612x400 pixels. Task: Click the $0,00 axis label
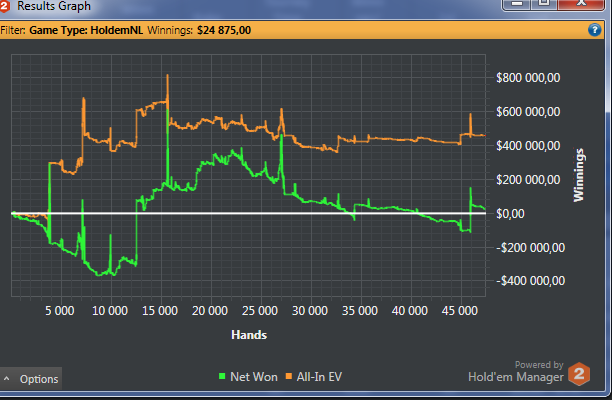point(511,213)
